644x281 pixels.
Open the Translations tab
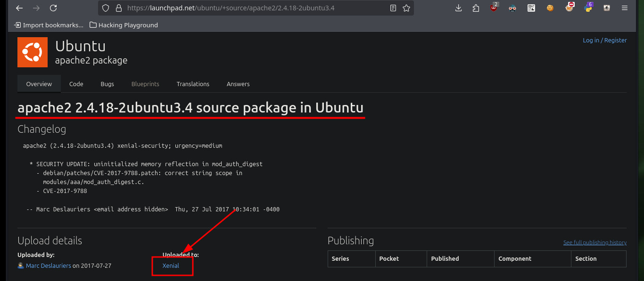click(x=193, y=84)
